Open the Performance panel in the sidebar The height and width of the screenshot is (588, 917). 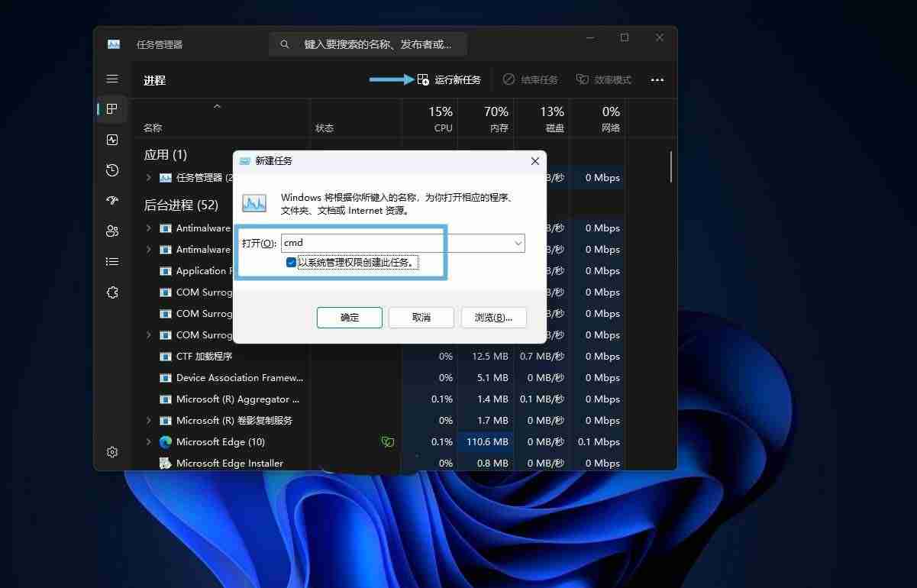click(111, 140)
